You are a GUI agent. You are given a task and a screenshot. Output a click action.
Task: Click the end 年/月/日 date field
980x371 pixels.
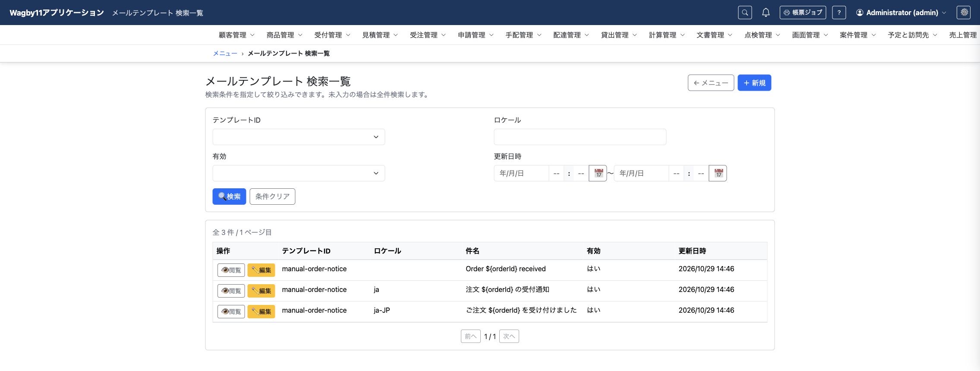coord(641,173)
